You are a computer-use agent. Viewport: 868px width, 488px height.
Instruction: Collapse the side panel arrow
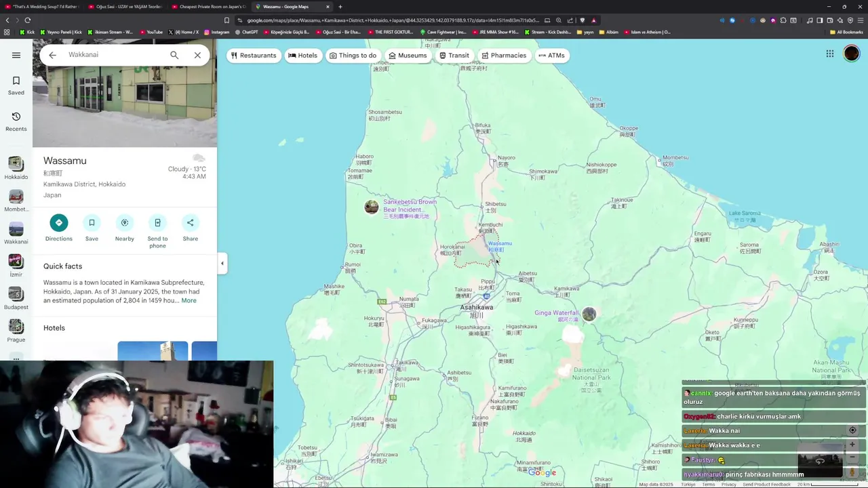[x=222, y=263]
